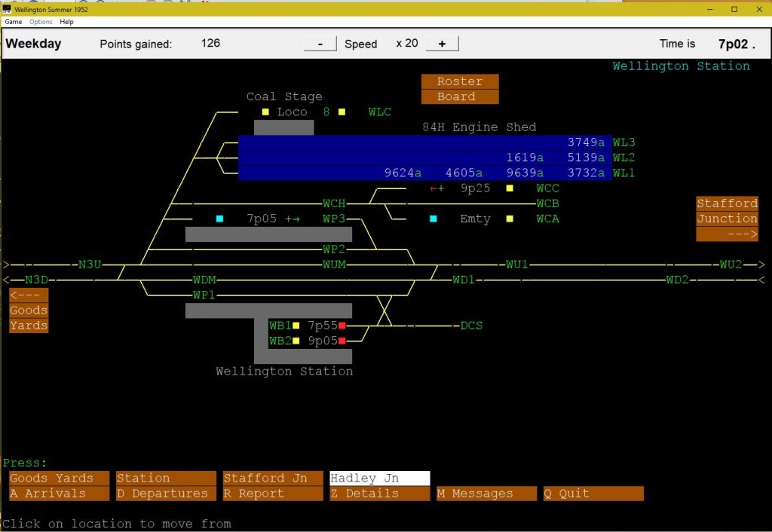Click the cyan square beside 7p05 train

[x=219, y=219]
